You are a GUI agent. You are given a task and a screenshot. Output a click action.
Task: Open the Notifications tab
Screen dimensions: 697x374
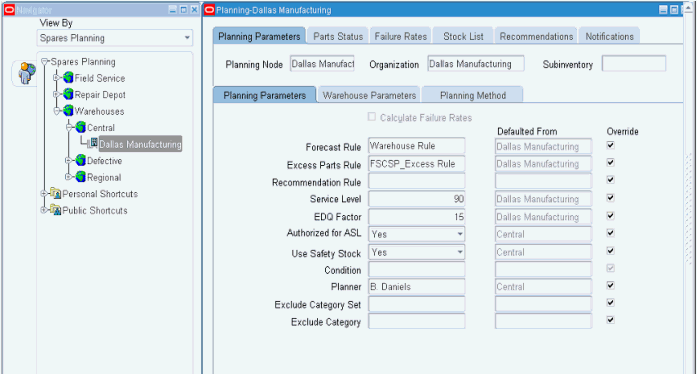pyautogui.click(x=609, y=36)
